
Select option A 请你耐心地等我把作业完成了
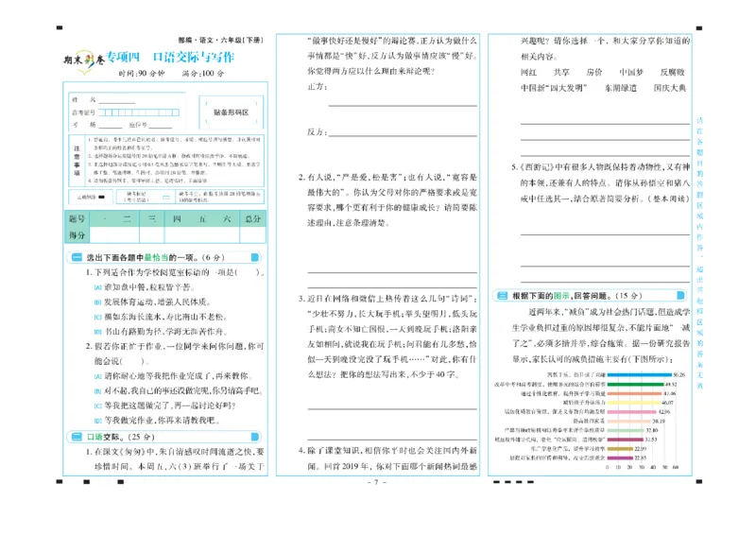tap(173, 376)
